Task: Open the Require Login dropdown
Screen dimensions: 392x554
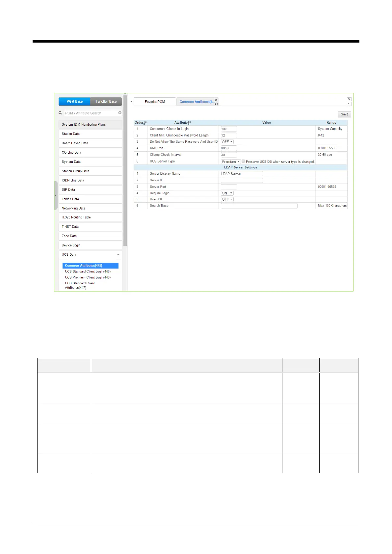Action: click(x=227, y=193)
